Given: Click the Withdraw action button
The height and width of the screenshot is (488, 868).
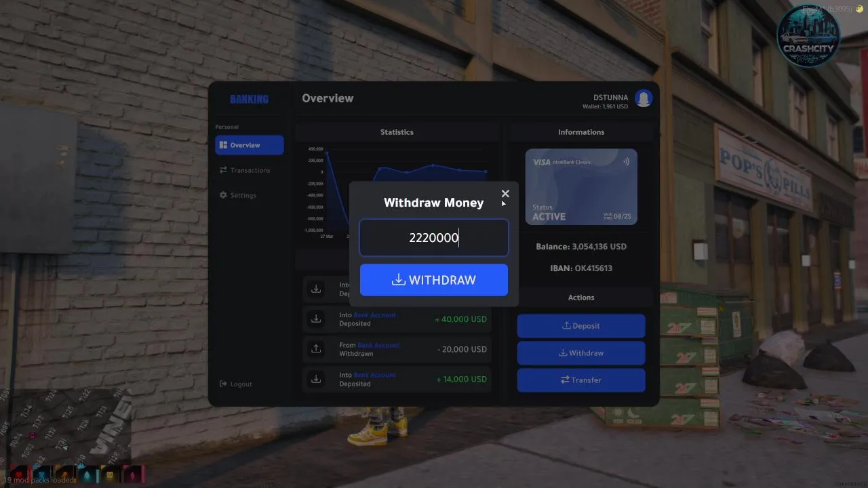Looking at the screenshot, I should (x=581, y=352).
